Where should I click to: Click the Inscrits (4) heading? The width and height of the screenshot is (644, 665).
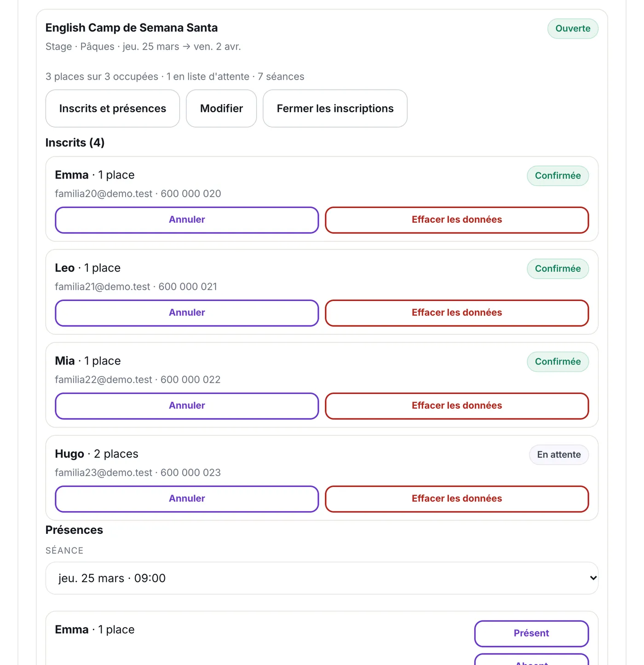click(x=75, y=143)
